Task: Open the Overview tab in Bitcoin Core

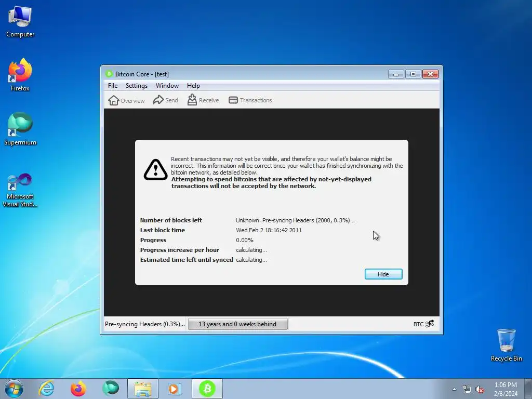Action: 126,100
